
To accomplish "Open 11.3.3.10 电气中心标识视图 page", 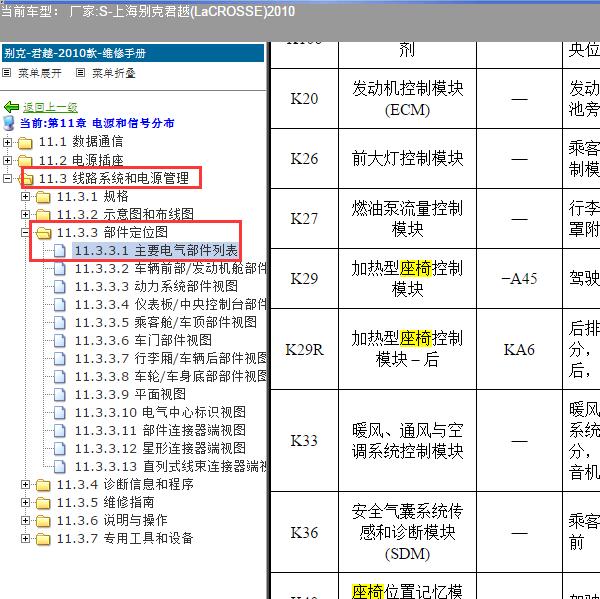I will pos(160,413).
